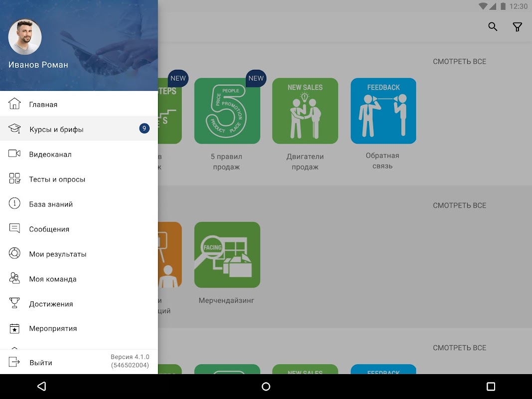This screenshot has height=399, width=532.
Task: Open the NEW SALES Двигатели продаж tile
Action: (x=305, y=111)
